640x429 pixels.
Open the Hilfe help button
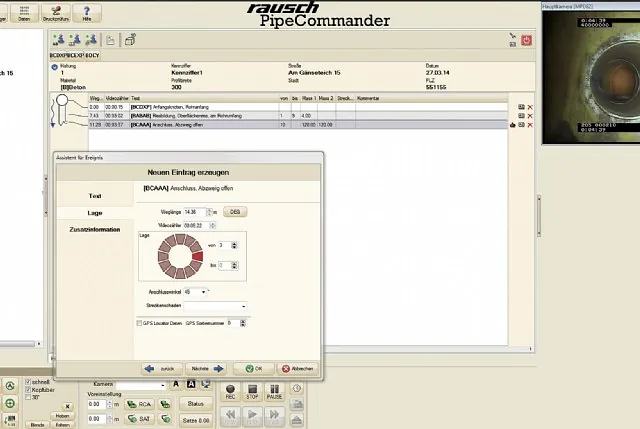pos(87,13)
